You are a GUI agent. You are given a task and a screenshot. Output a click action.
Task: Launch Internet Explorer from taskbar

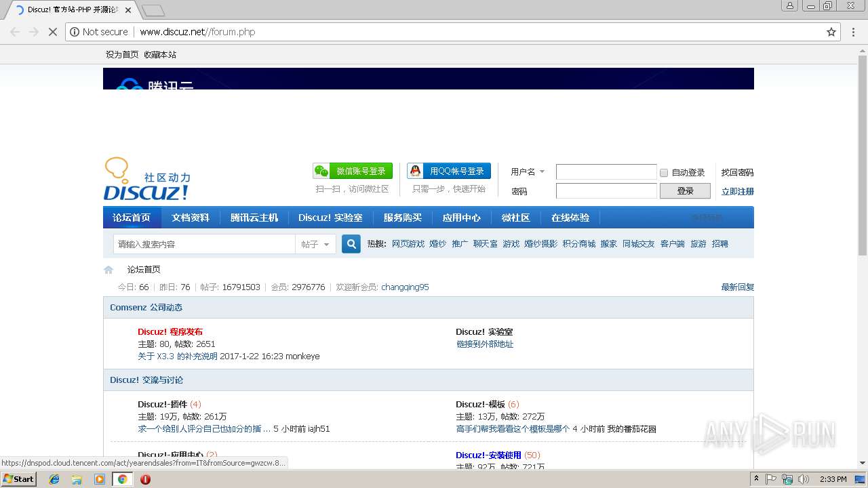click(54, 479)
